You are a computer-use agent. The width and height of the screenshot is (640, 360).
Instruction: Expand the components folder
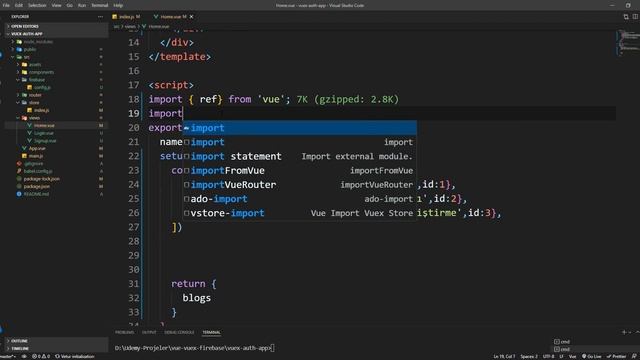click(41, 72)
